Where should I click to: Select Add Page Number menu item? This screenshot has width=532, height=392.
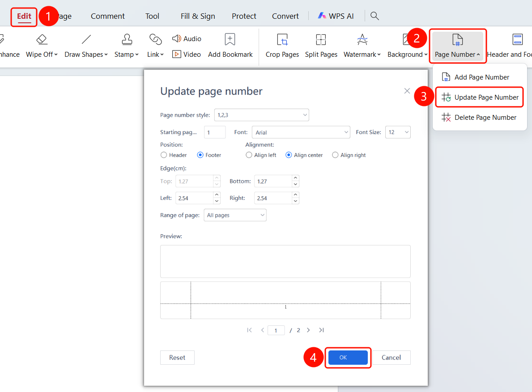(x=480, y=77)
